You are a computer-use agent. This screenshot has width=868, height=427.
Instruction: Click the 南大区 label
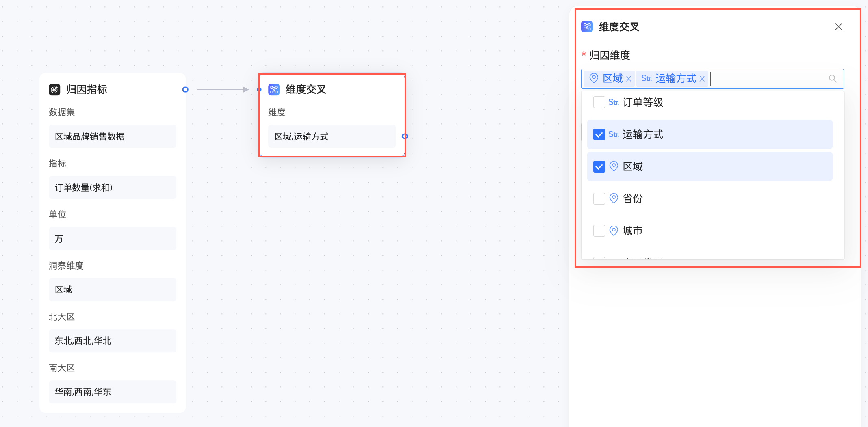62,368
